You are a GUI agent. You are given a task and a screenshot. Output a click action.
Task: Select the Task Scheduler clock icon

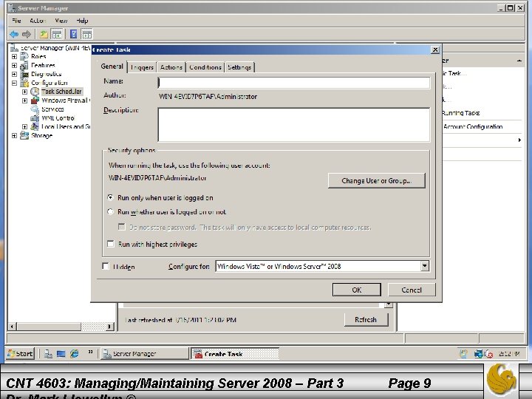click(35, 92)
